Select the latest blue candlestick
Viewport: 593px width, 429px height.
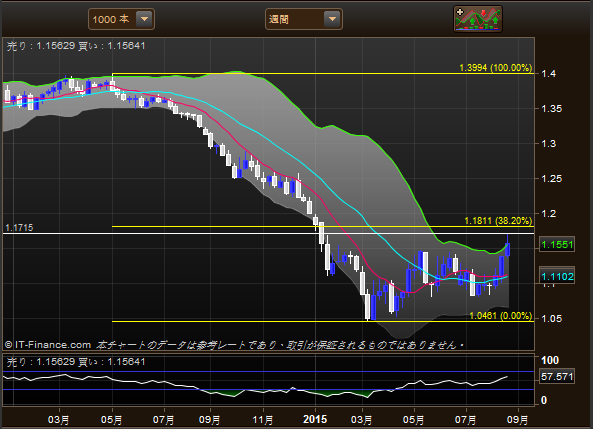click(x=508, y=249)
